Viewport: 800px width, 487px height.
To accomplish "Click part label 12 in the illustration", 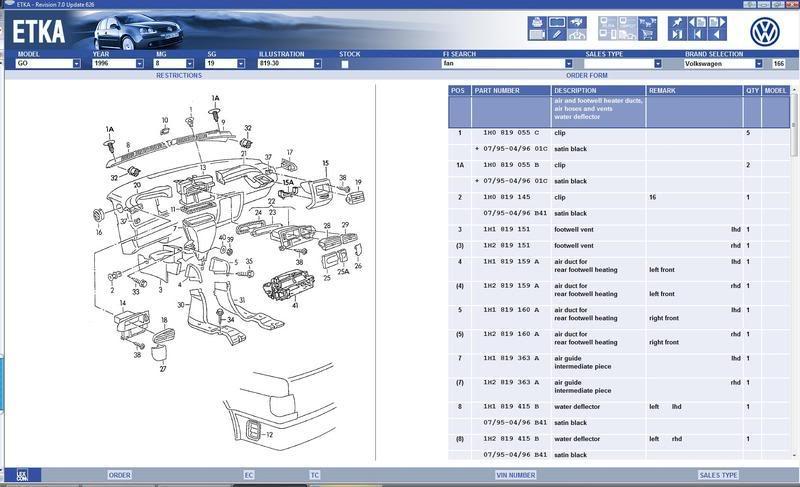I will click(269, 434).
